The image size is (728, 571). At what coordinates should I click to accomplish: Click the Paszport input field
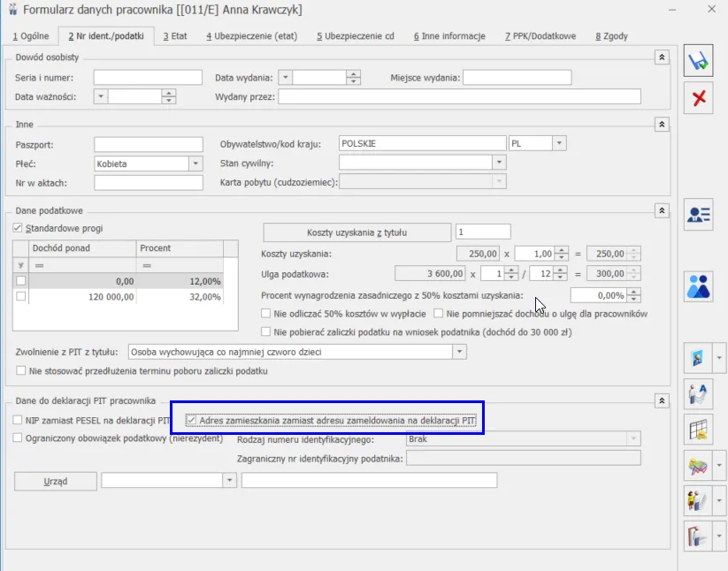click(x=149, y=144)
